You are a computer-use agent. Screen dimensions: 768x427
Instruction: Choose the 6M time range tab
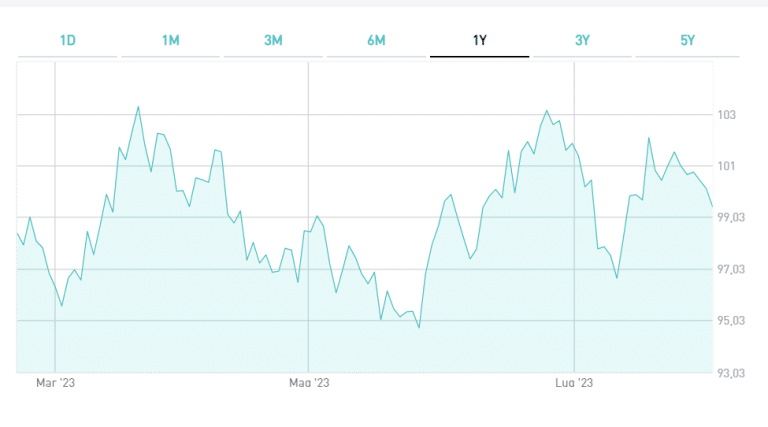(376, 40)
